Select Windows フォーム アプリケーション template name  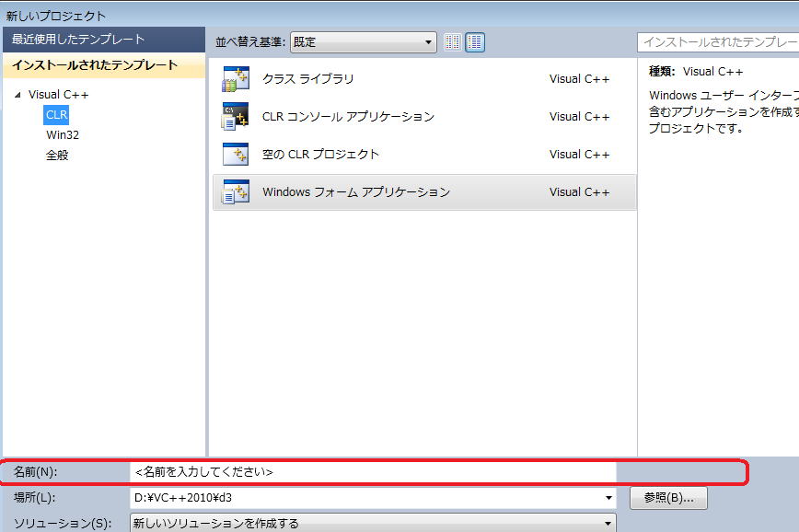point(356,192)
